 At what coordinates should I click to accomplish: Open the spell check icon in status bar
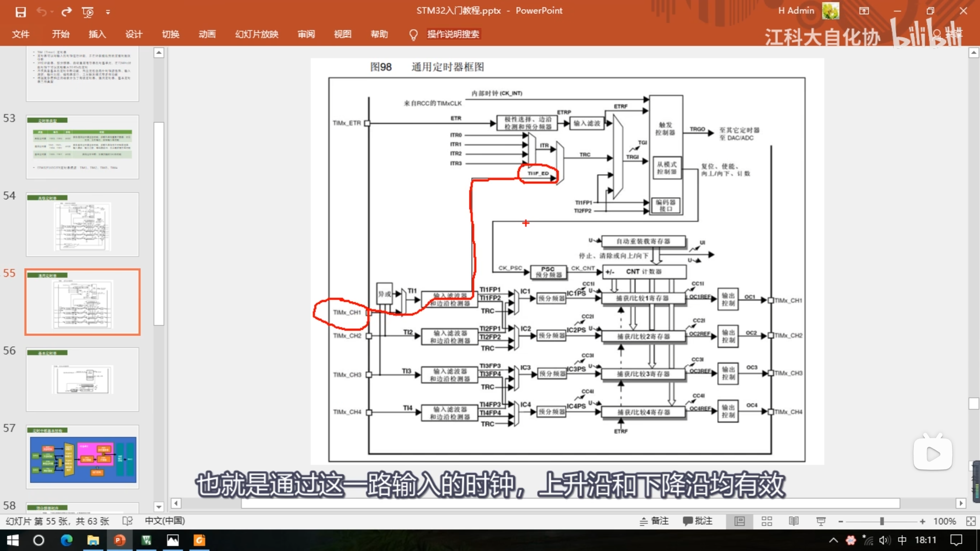127,521
